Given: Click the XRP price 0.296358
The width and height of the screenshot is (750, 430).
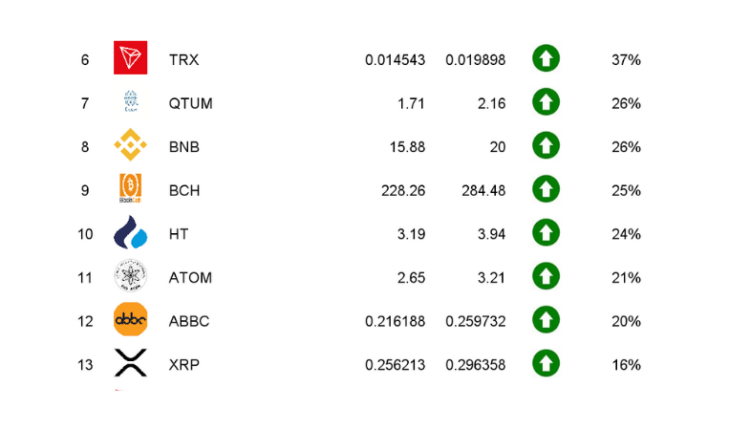Looking at the screenshot, I should (x=475, y=365).
